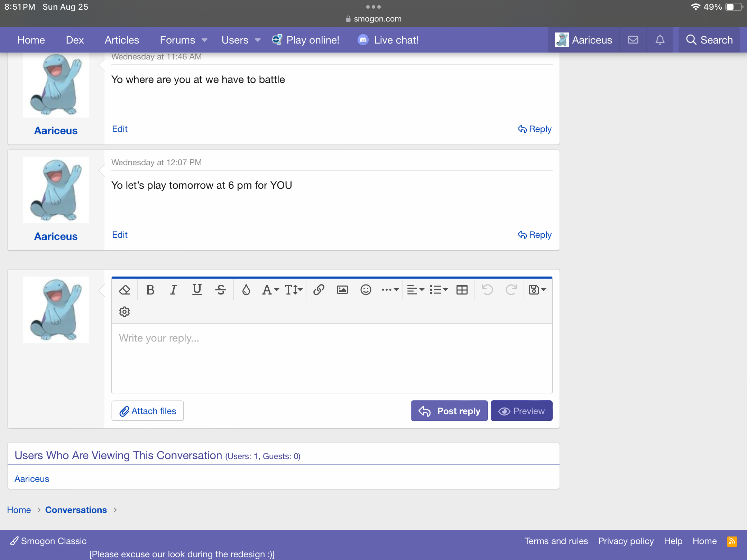The width and height of the screenshot is (747, 560).
Task: Click Quagsire avatar on 12:07 PM post
Action: [56, 190]
